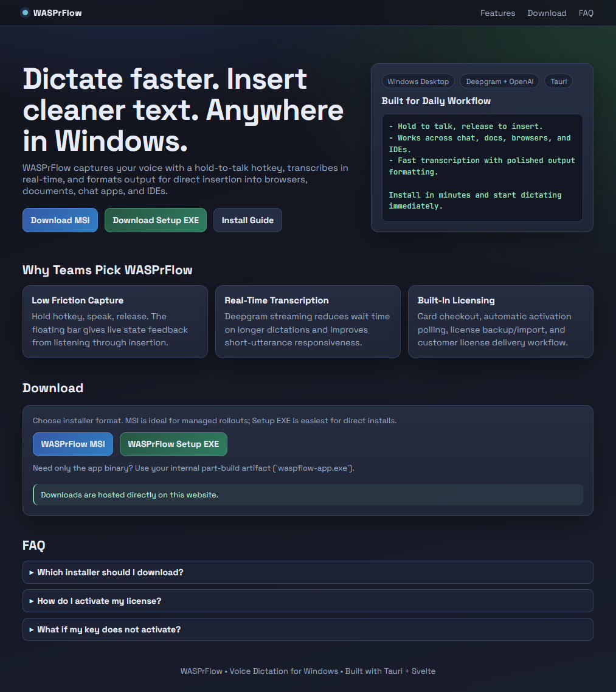Click the Download MSI button
This screenshot has width=616, height=692.
tap(60, 220)
